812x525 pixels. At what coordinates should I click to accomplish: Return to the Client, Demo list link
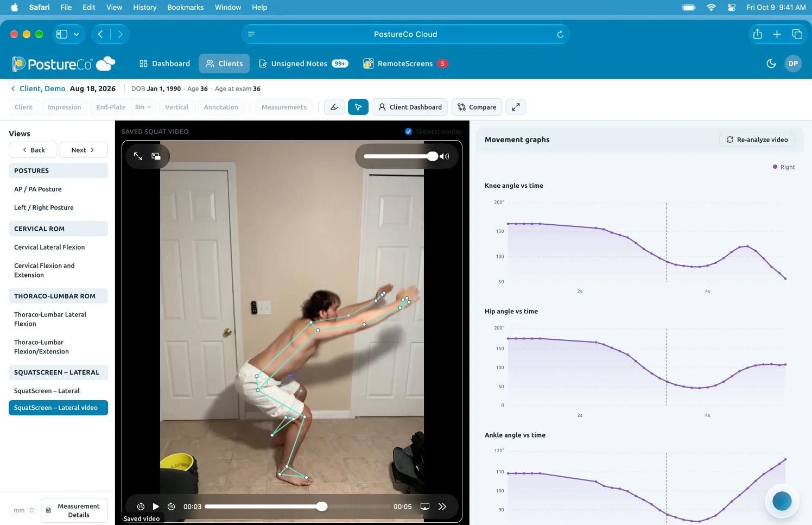38,88
